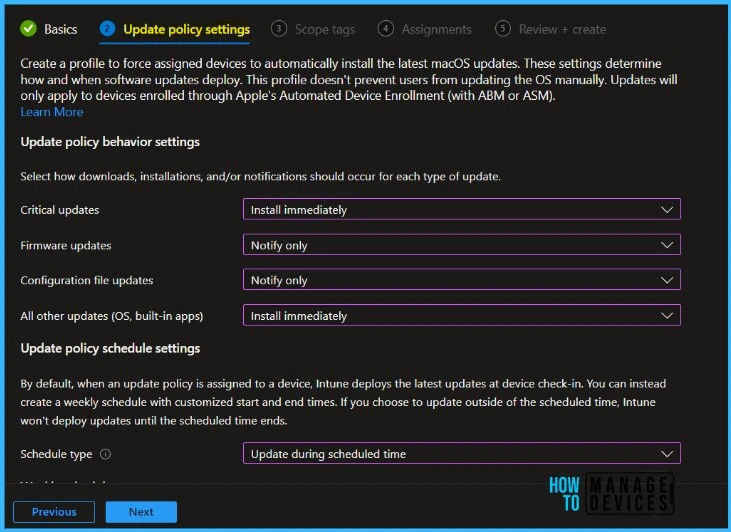731x532 pixels.
Task: Click the step 2 circle icon
Action: pyautogui.click(x=107, y=29)
